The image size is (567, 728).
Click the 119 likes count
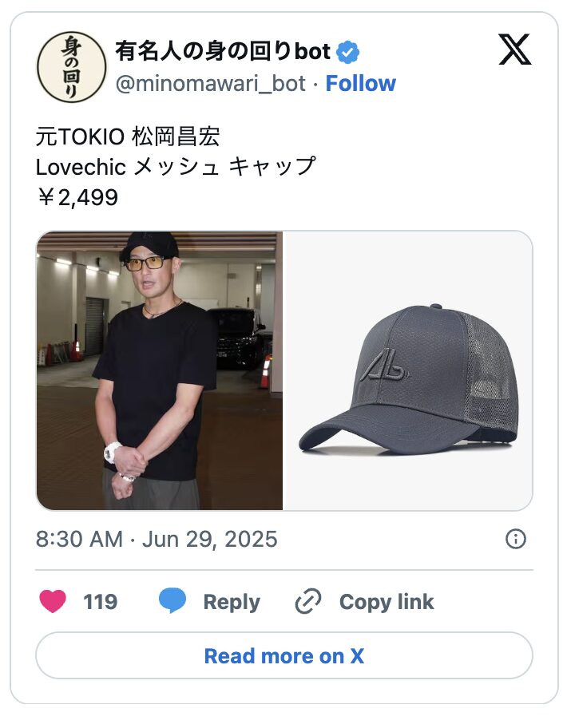(101, 602)
